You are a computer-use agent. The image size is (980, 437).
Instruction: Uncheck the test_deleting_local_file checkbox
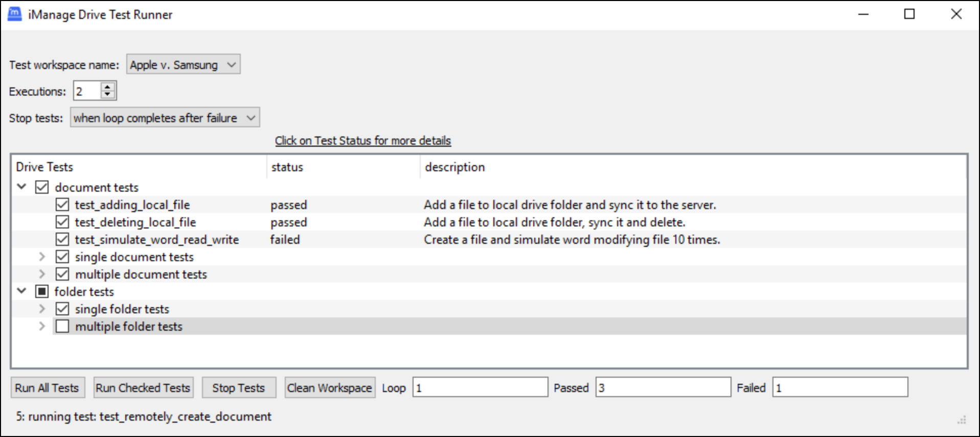[x=62, y=222]
